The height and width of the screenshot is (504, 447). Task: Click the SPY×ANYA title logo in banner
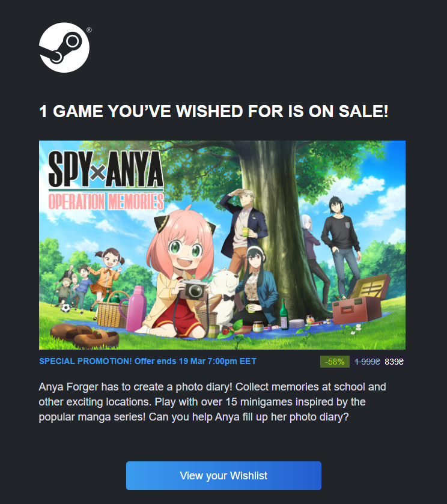click(106, 169)
